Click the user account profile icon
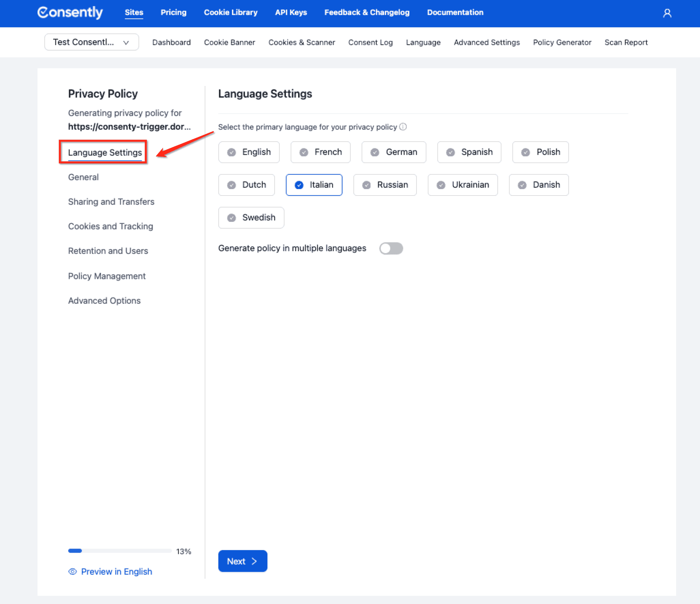Screen dimensions: 700x604 tap(667, 13)
